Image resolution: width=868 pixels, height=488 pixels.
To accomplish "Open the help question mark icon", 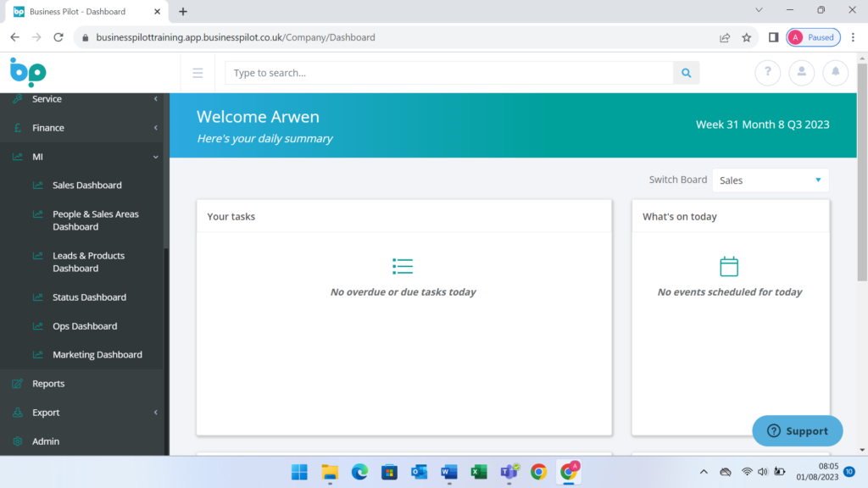I will tap(767, 73).
